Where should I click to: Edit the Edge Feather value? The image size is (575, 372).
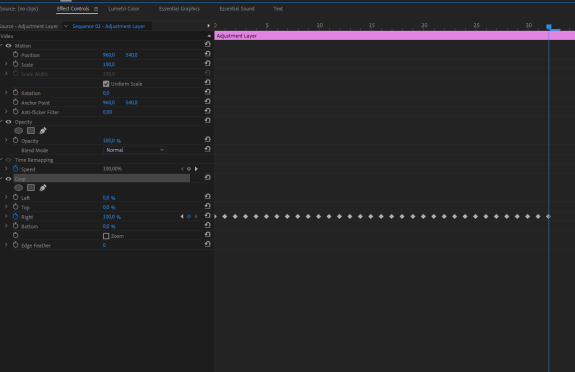104,245
